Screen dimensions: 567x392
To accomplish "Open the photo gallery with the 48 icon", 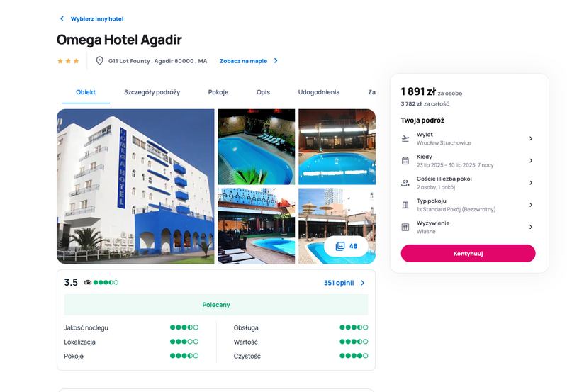I will coord(346,246).
